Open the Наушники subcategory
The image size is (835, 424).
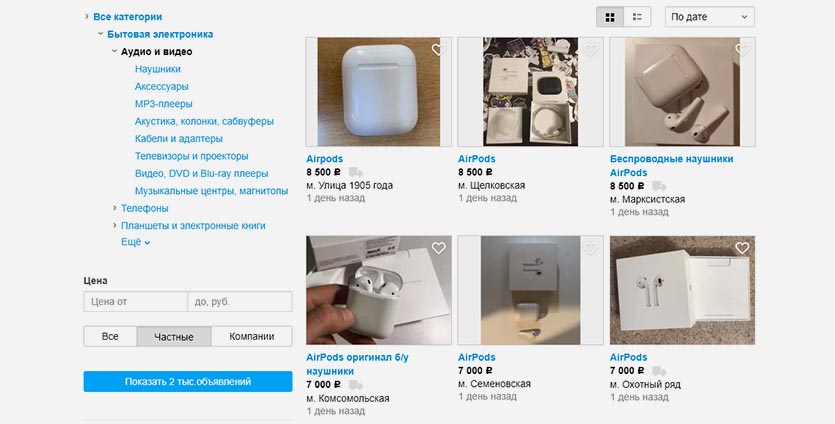pyautogui.click(x=158, y=69)
